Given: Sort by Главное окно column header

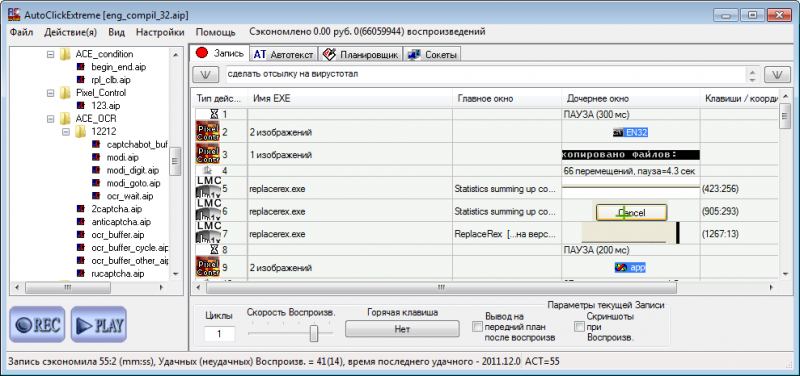Looking at the screenshot, I should pos(507,98).
